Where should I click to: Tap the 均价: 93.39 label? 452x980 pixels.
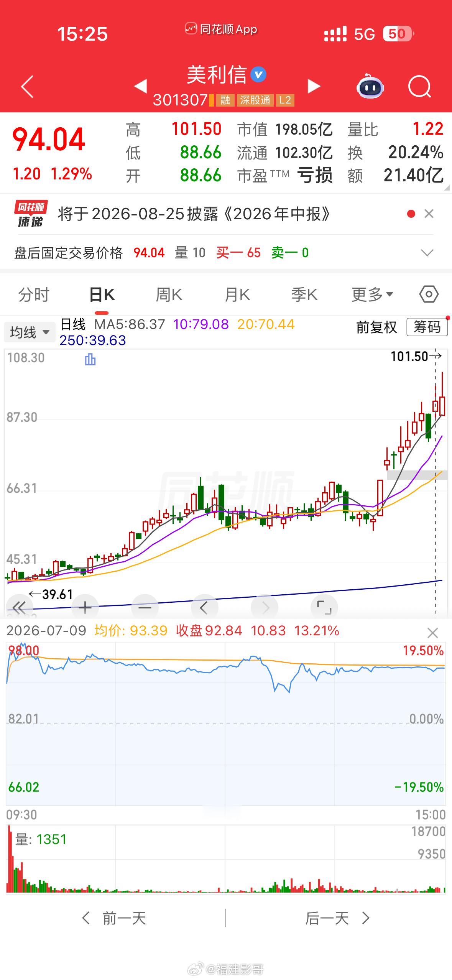(131, 630)
